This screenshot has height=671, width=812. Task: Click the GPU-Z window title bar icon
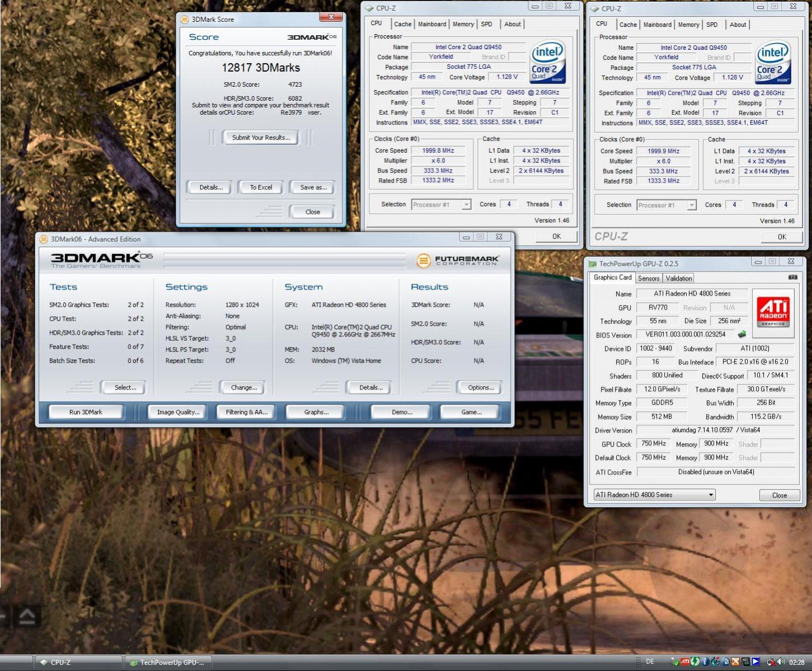(593, 264)
